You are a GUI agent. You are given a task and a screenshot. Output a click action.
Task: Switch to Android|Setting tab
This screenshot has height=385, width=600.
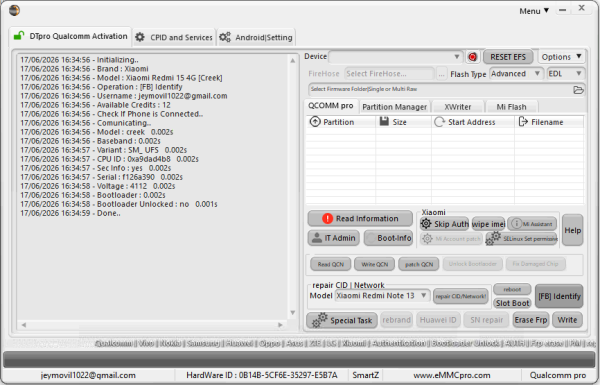[x=256, y=37]
